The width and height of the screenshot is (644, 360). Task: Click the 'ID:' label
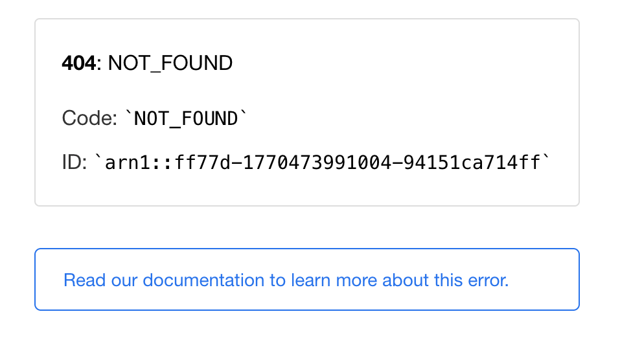coord(74,162)
